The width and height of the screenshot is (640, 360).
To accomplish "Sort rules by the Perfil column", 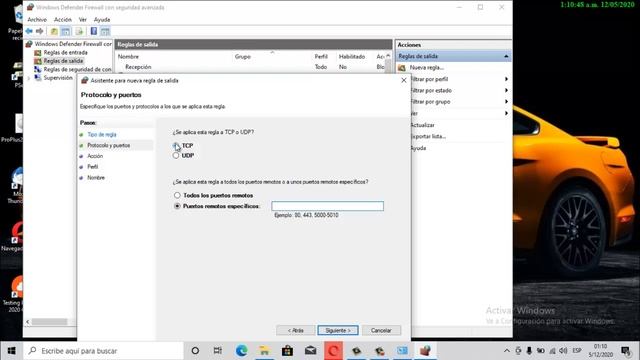I will [321, 56].
